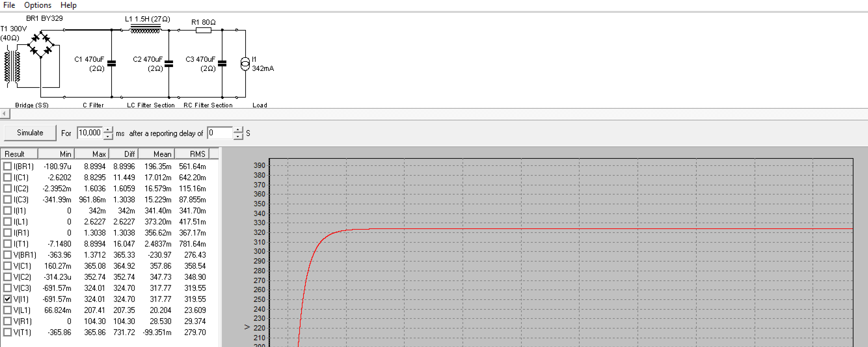
Task: Enable the V(L1) trace checkbox
Action: [7, 310]
